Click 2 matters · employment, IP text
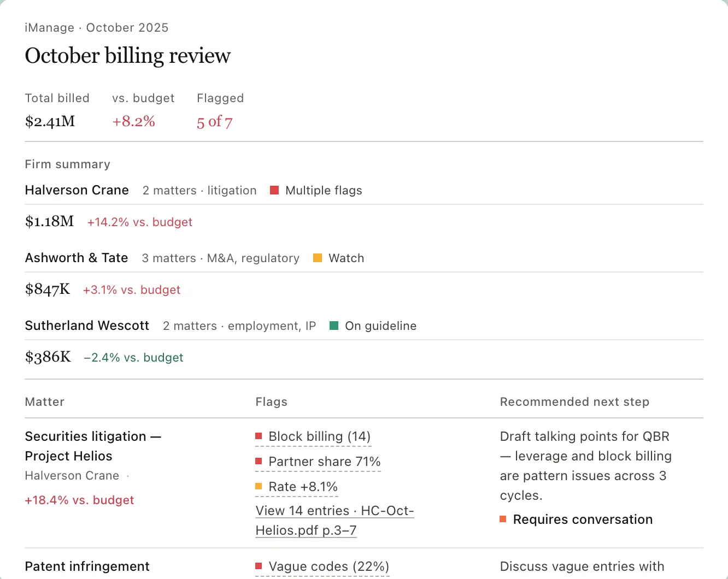 (x=239, y=326)
